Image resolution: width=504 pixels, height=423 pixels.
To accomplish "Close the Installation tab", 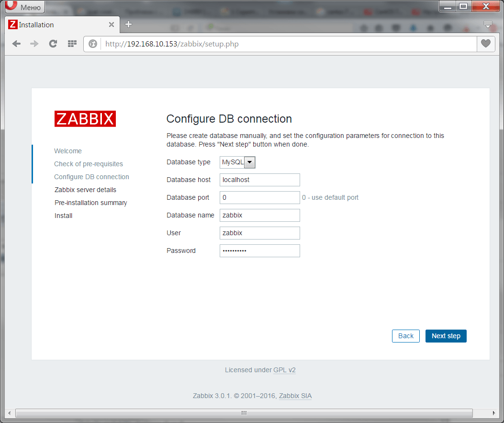I will pyautogui.click(x=112, y=24).
